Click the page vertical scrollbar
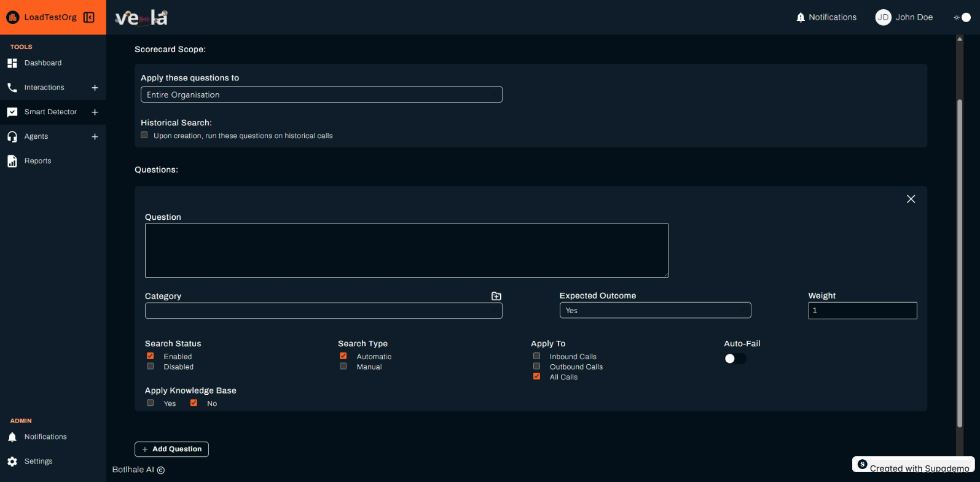The width and height of the screenshot is (980, 482). click(960, 263)
